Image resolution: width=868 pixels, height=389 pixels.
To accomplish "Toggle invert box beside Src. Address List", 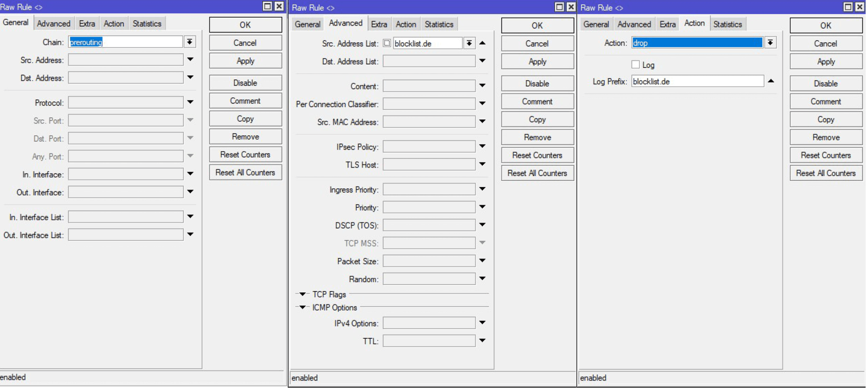I will (387, 43).
